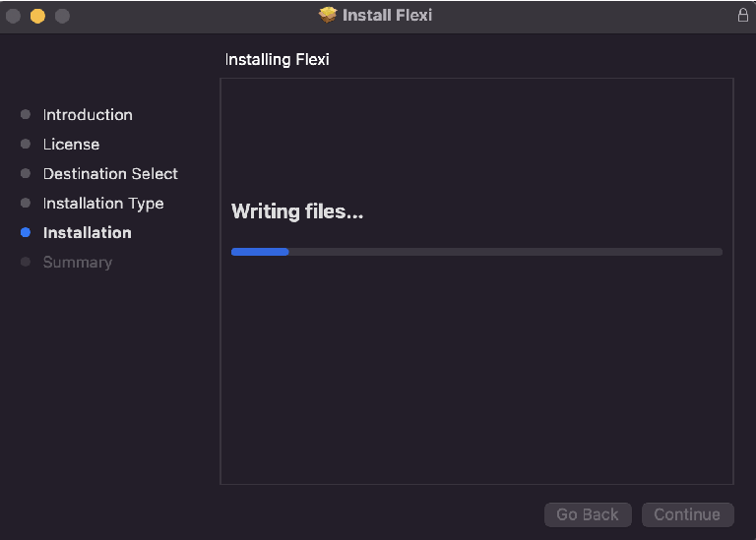Click the yellow minimize window button
The width and height of the screenshot is (756, 540).
(x=37, y=16)
